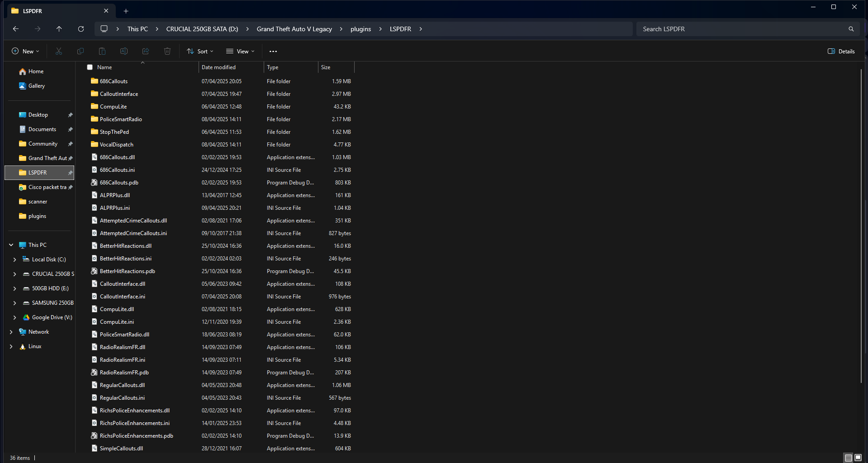Open the Sort dropdown menu
Viewport: 868px width, 463px height.
(200, 51)
